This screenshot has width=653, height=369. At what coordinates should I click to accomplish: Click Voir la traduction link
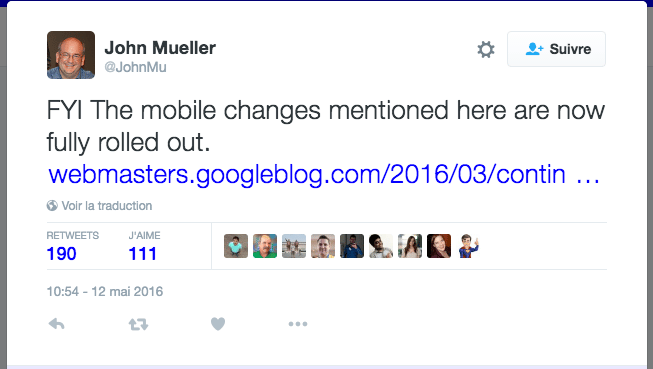tap(107, 206)
